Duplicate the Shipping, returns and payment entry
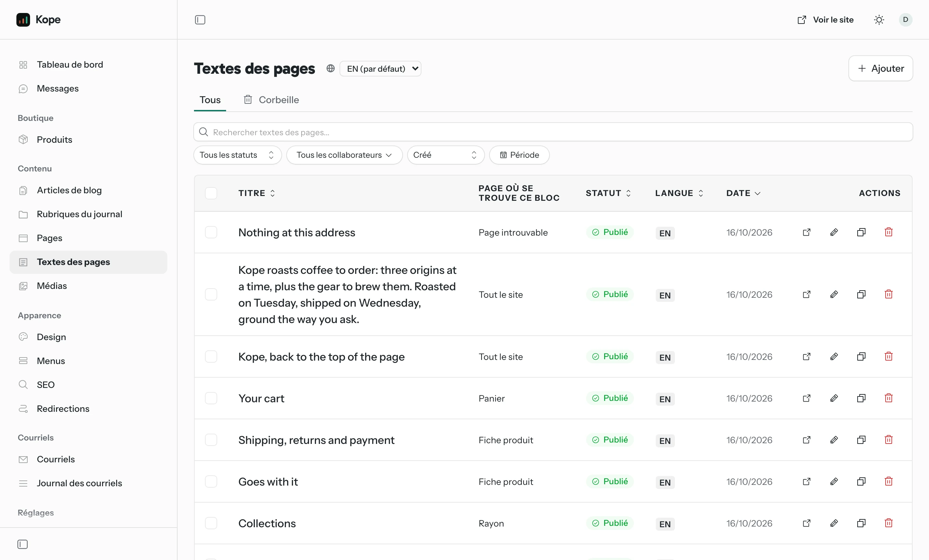The height and width of the screenshot is (560, 929). coord(861,440)
